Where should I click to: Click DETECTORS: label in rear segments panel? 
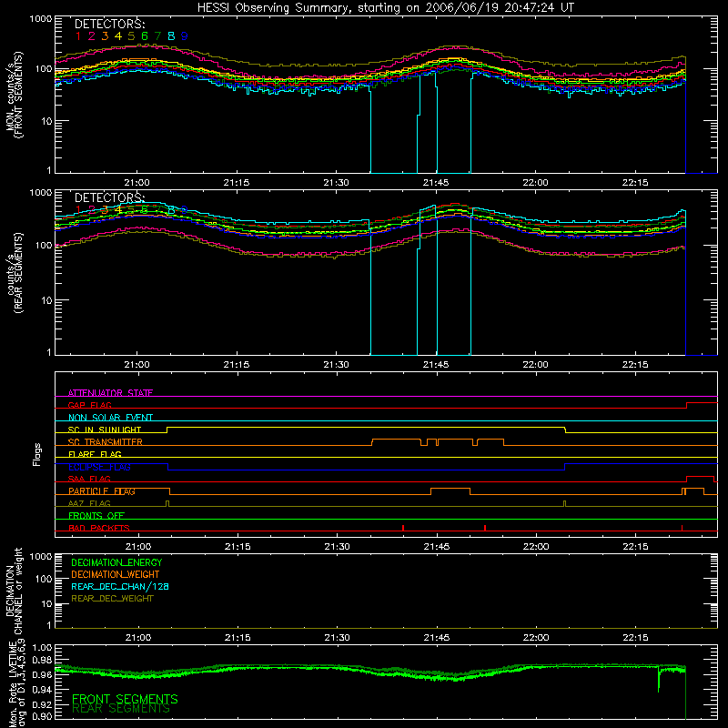(x=109, y=197)
